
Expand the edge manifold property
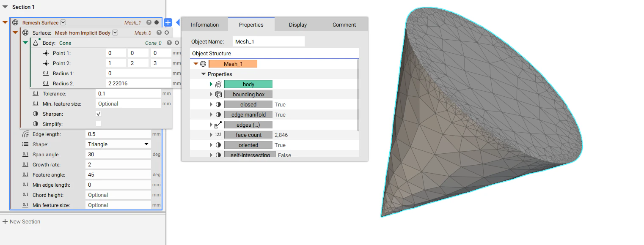point(211,114)
